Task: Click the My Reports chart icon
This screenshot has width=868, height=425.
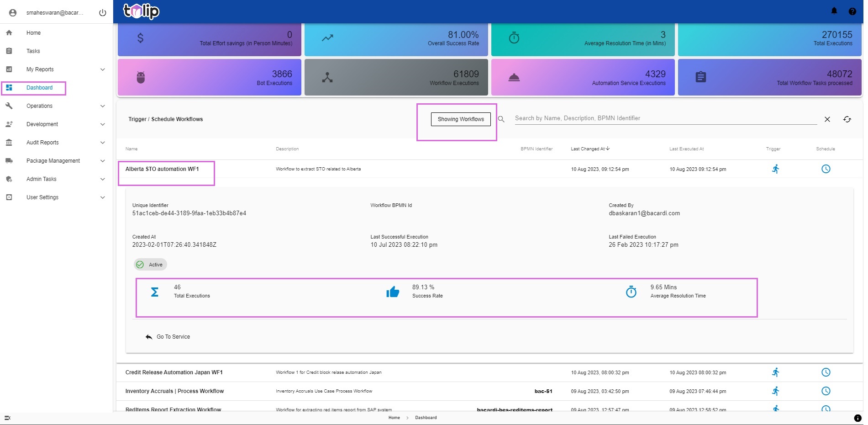Action: (x=9, y=69)
